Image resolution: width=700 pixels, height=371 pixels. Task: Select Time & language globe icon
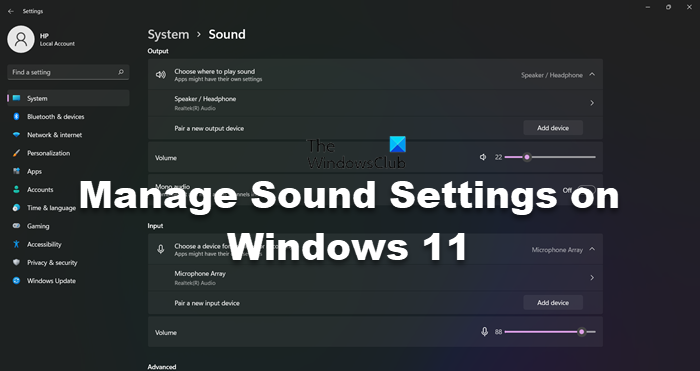point(17,208)
